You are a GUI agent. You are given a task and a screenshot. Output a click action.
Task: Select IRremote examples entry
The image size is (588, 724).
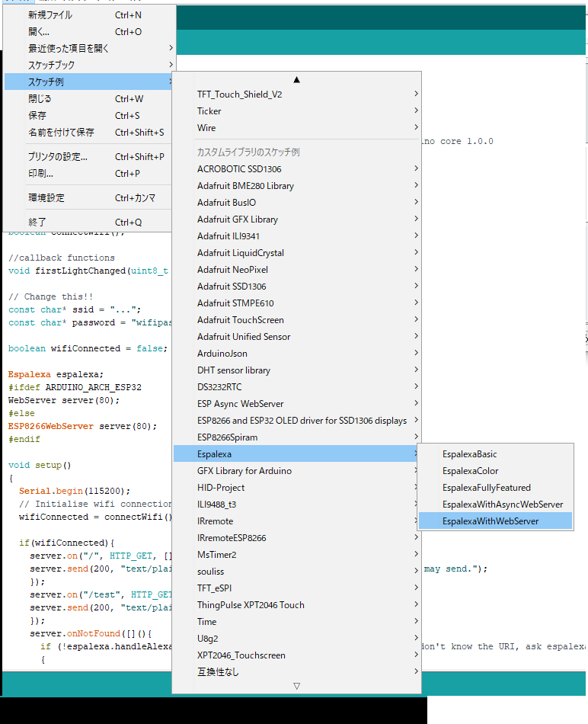(297, 521)
